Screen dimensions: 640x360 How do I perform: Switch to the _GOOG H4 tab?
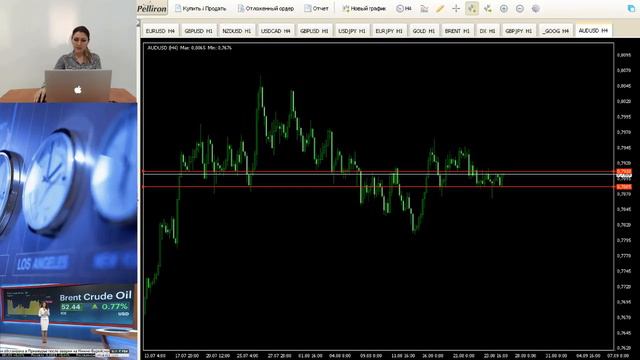(x=556, y=31)
